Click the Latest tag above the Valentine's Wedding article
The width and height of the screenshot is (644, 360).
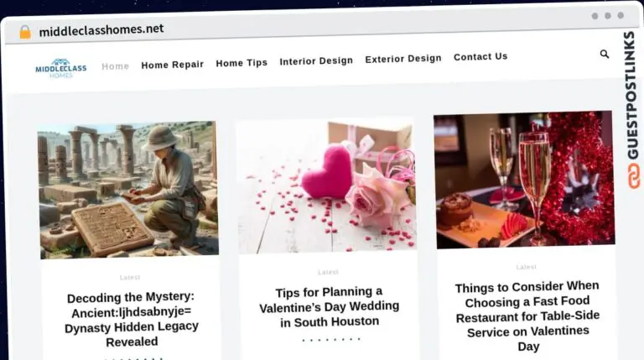tap(328, 272)
